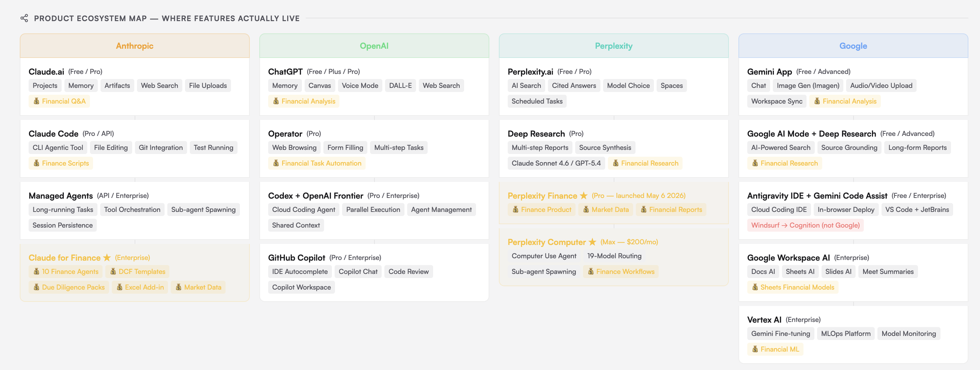Click the Form Filling tag under Operator

coord(346,148)
